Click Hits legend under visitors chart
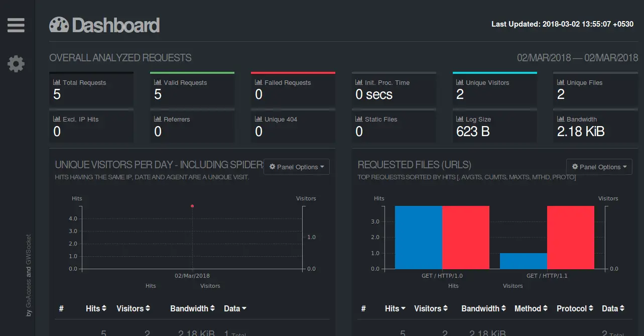Screen dimensions: 644x336 pos(151,286)
